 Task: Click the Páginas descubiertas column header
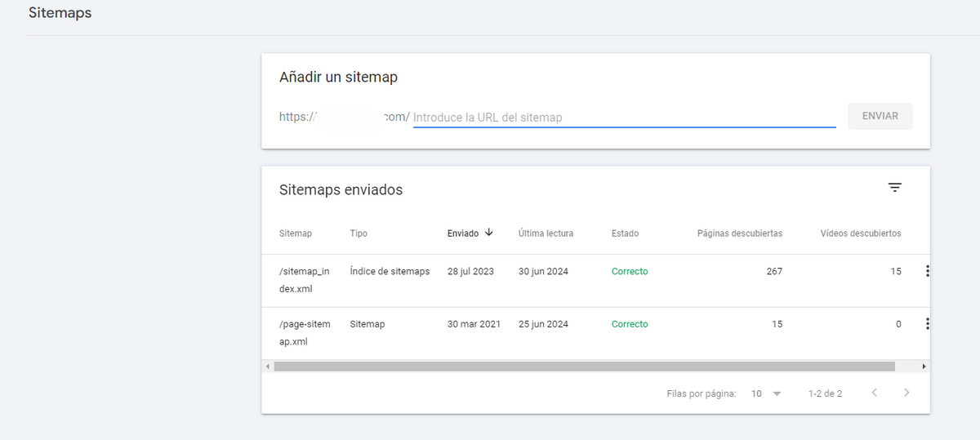point(740,233)
